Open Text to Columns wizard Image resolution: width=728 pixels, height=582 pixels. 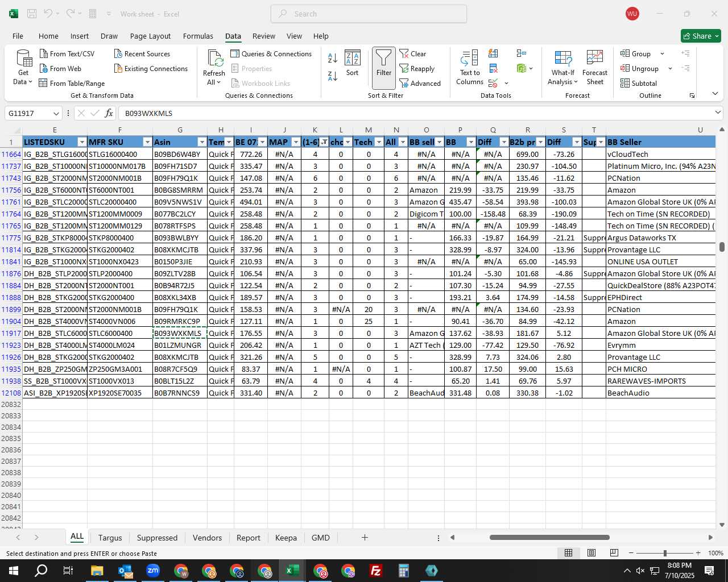470,68
